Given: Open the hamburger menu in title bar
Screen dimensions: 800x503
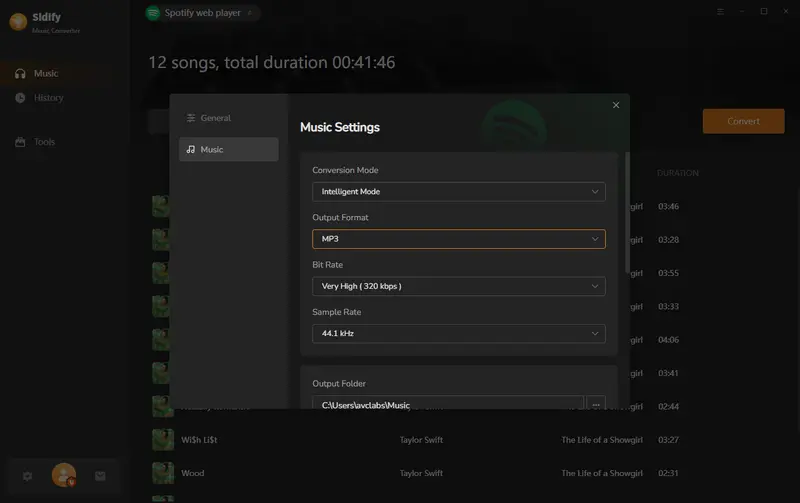Looking at the screenshot, I should point(721,11).
